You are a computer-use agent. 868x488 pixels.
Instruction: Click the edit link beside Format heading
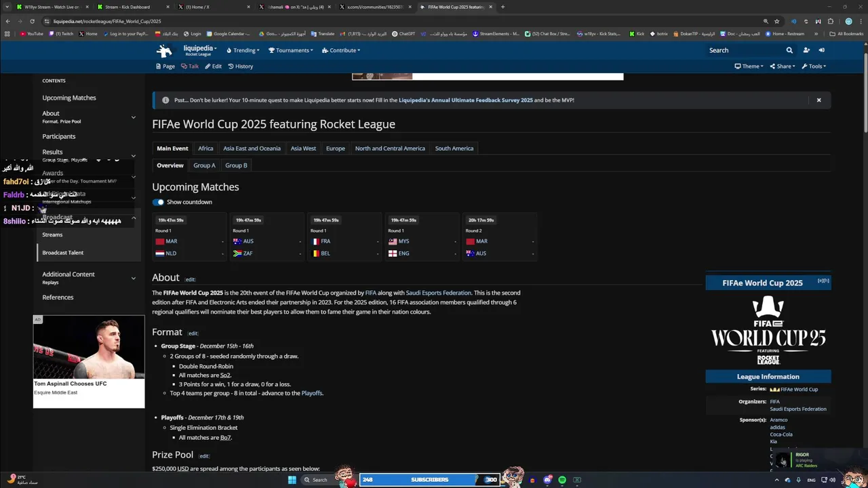pos(193,333)
